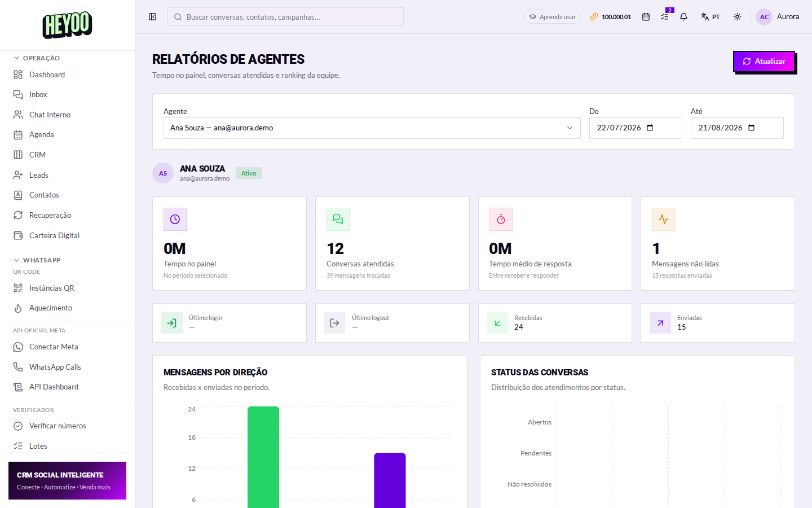The width and height of the screenshot is (812, 508).
Task: Click the Mensagens não lidas activity icon
Action: (663, 220)
